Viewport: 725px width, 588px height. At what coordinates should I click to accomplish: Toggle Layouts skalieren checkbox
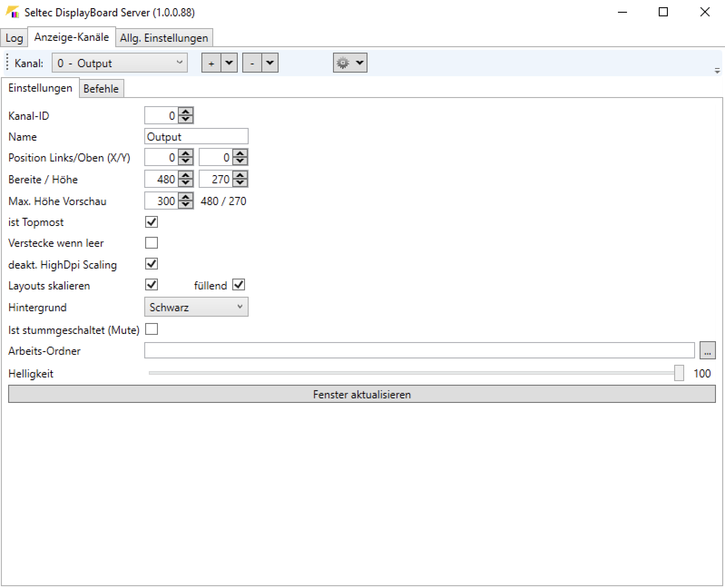click(x=152, y=284)
